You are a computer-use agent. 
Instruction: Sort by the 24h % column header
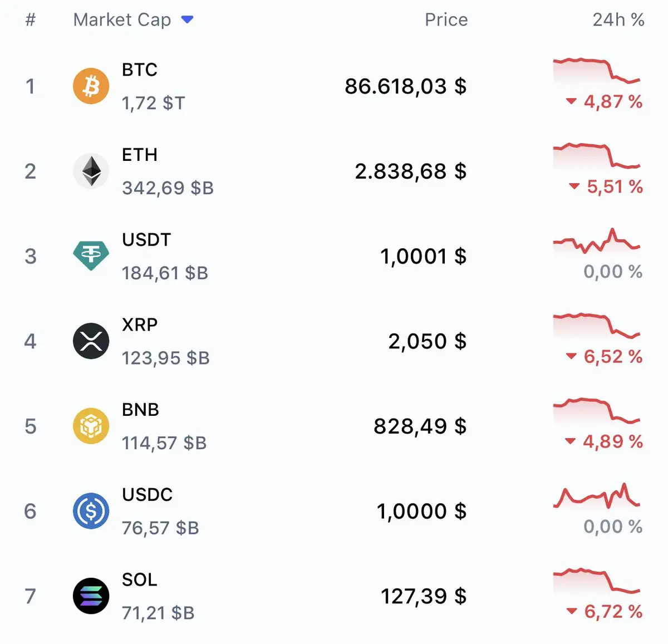(618, 20)
